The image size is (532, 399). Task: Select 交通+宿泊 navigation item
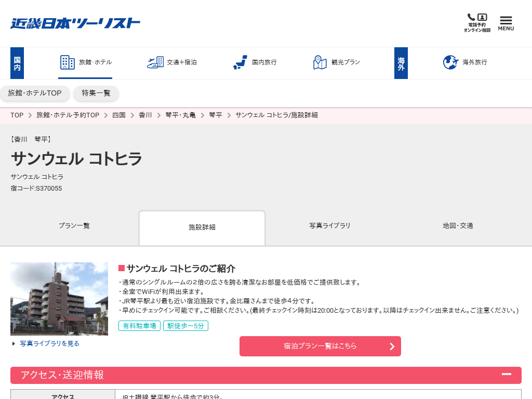point(172,63)
